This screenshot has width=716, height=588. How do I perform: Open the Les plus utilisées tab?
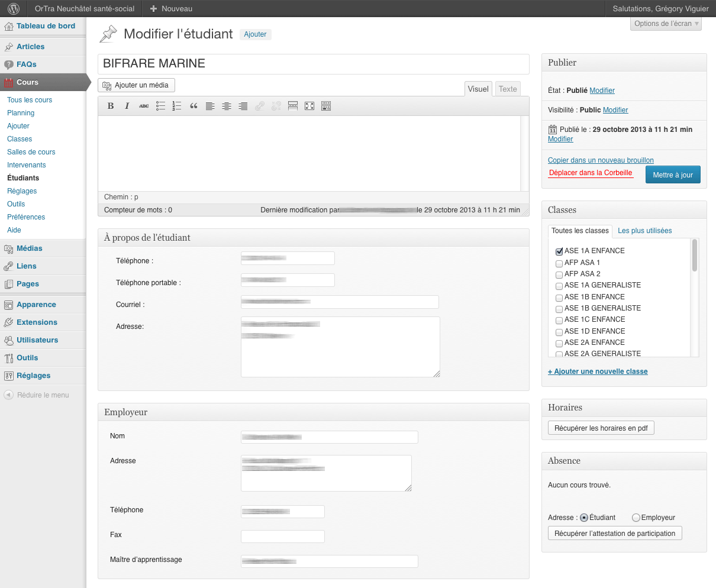pyautogui.click(x=645, y=231)
